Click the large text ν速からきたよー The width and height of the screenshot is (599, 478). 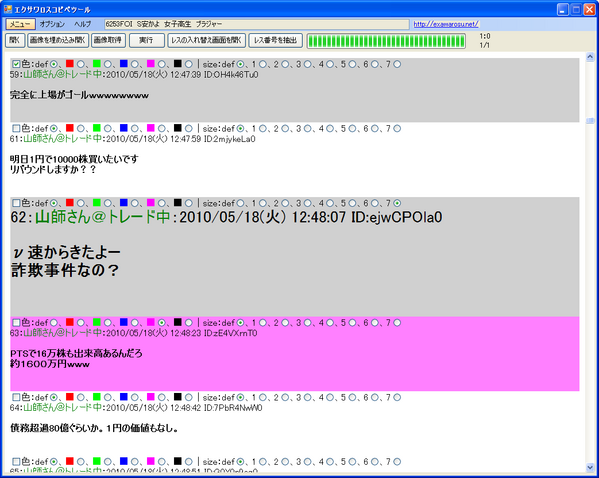point(66,252)
